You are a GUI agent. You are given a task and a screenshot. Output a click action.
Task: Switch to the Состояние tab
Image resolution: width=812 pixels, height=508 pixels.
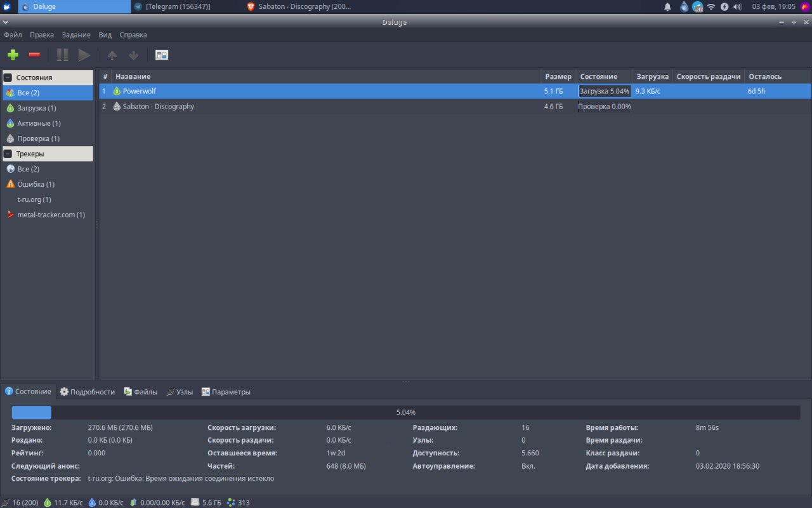click(x=28, y=392)
